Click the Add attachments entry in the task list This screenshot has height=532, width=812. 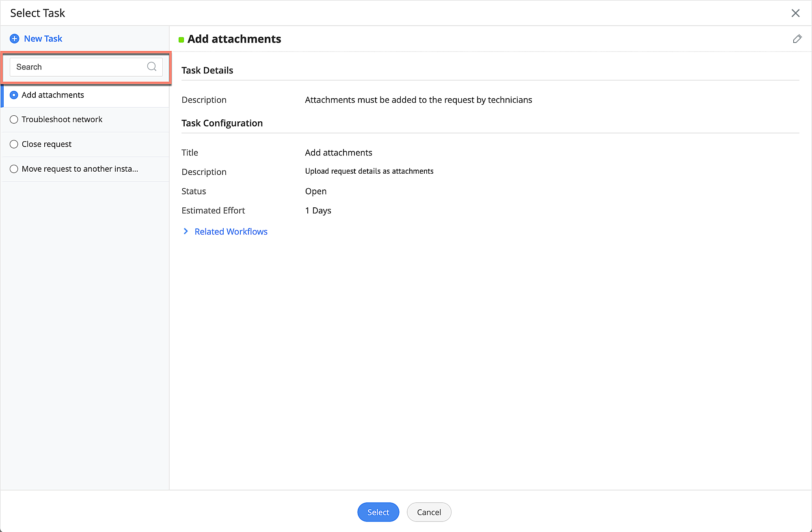click(53, 95)
